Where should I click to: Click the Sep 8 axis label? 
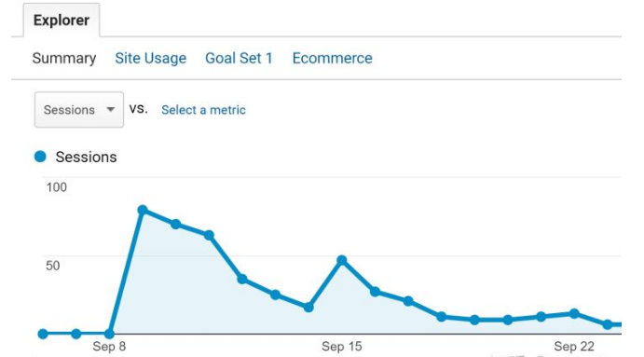click(109, 347)
